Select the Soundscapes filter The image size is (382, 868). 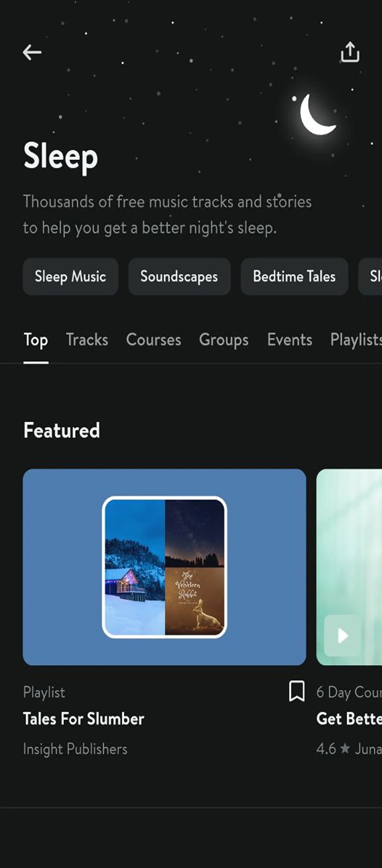click(x=179, y=277)
